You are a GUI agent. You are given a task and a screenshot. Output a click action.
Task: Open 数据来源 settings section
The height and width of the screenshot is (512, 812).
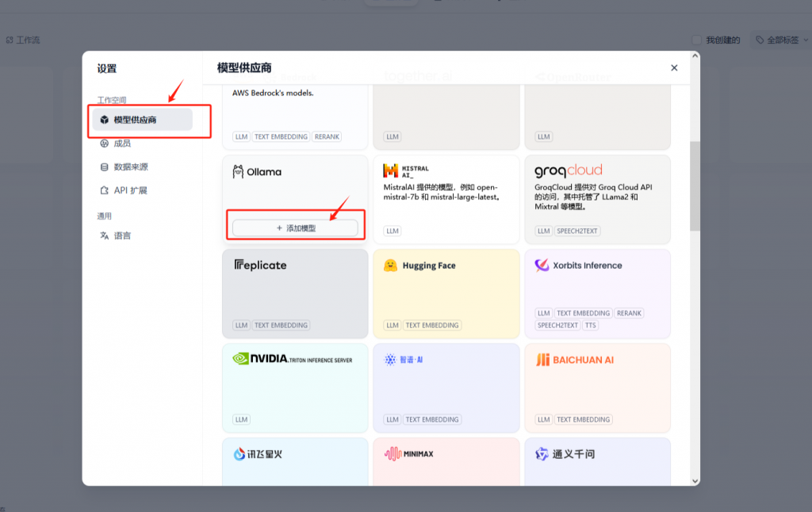[143, 166]
